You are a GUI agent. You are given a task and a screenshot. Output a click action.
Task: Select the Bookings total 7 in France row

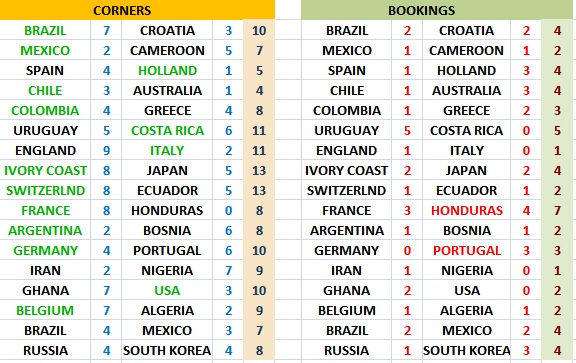557,211
